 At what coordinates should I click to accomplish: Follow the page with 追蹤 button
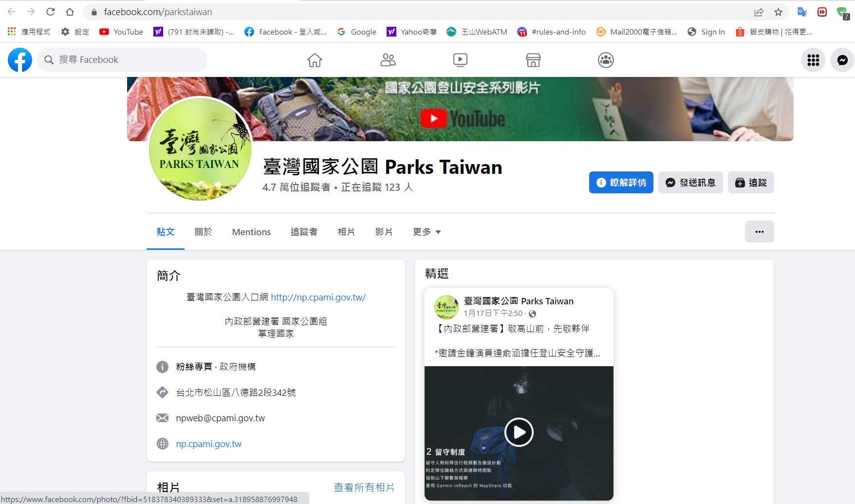click(x=751, y=183)
